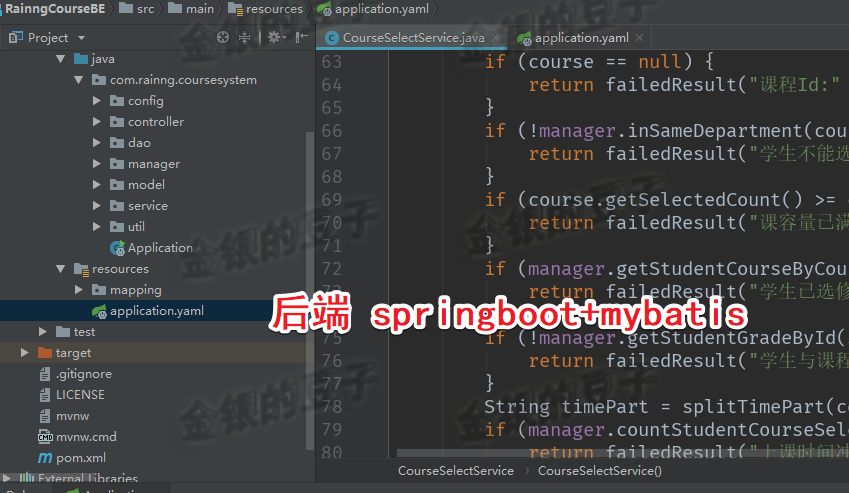This screenshot has width=849, height=493.
Task: Expand the dao package
Action: [97, 143]
